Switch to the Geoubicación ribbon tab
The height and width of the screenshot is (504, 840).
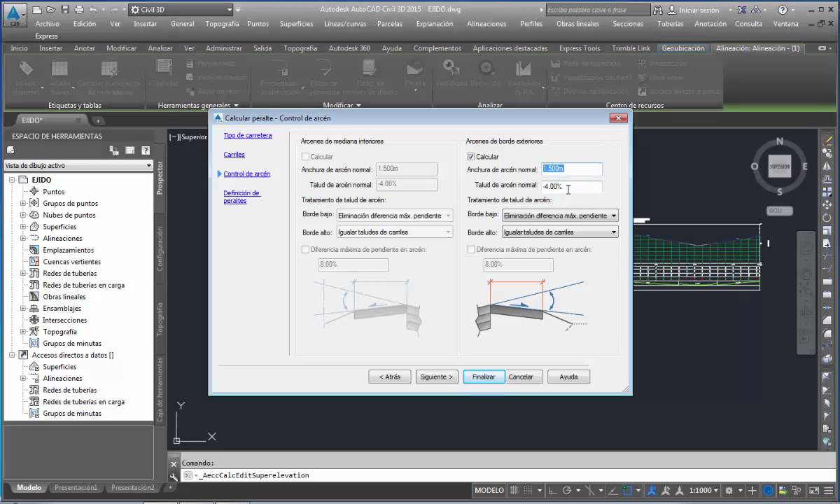(683, 48)
